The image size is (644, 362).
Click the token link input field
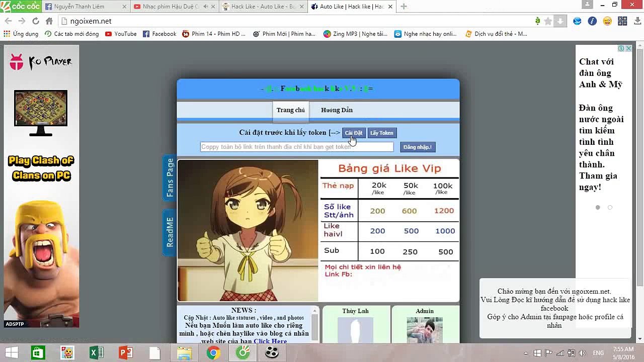pos(297,147)
